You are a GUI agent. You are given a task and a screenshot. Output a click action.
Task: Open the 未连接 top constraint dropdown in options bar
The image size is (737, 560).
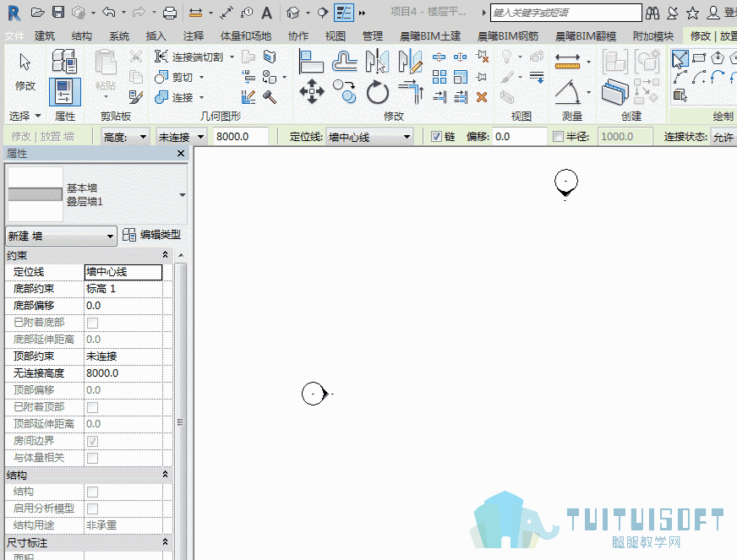[x=181, y=137]
